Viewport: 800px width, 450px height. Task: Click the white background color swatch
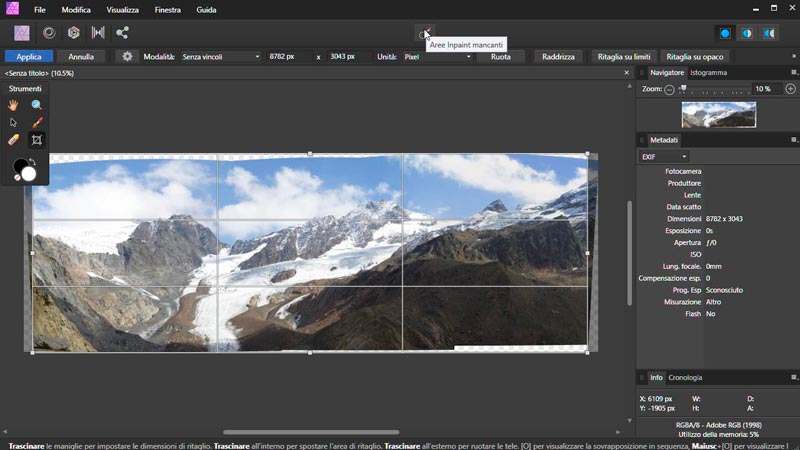[29, 174]
